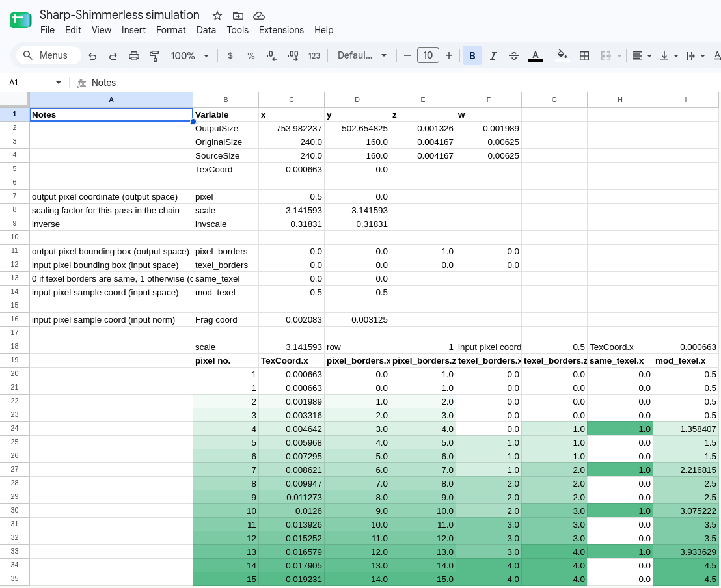Click the Move to folder icon
Screen dimensions: 721x588
tap(238, 16)
